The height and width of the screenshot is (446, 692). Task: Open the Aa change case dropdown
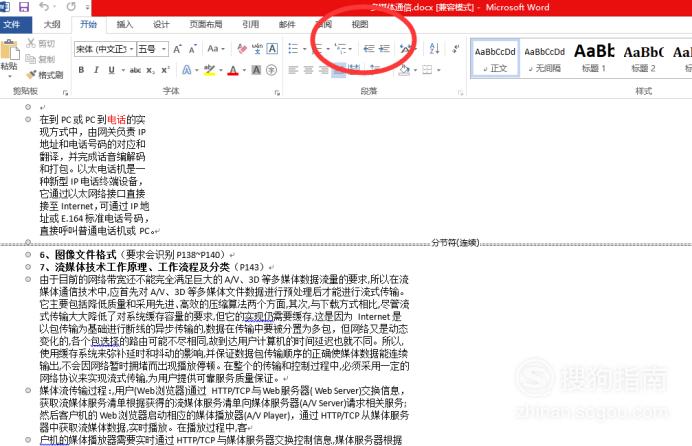(216, 49)
